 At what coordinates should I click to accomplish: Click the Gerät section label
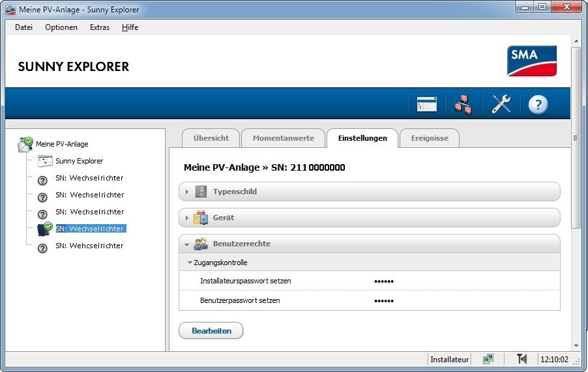(224, 218)
